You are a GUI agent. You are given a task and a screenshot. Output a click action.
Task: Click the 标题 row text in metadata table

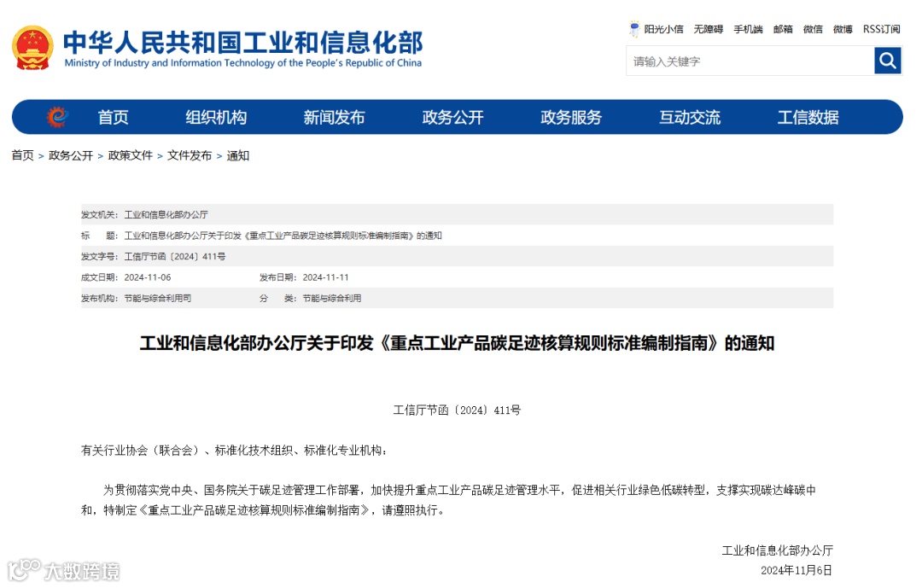pos(283,236)
